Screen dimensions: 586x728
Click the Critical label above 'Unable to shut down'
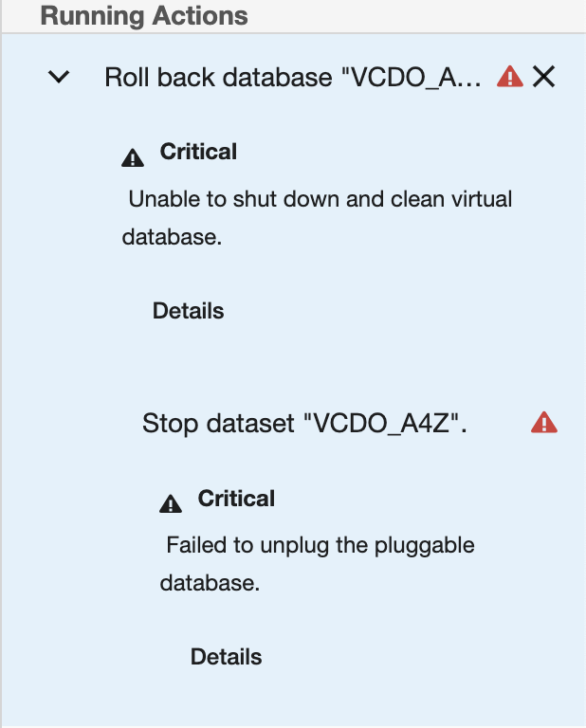(x=198, y=152)
